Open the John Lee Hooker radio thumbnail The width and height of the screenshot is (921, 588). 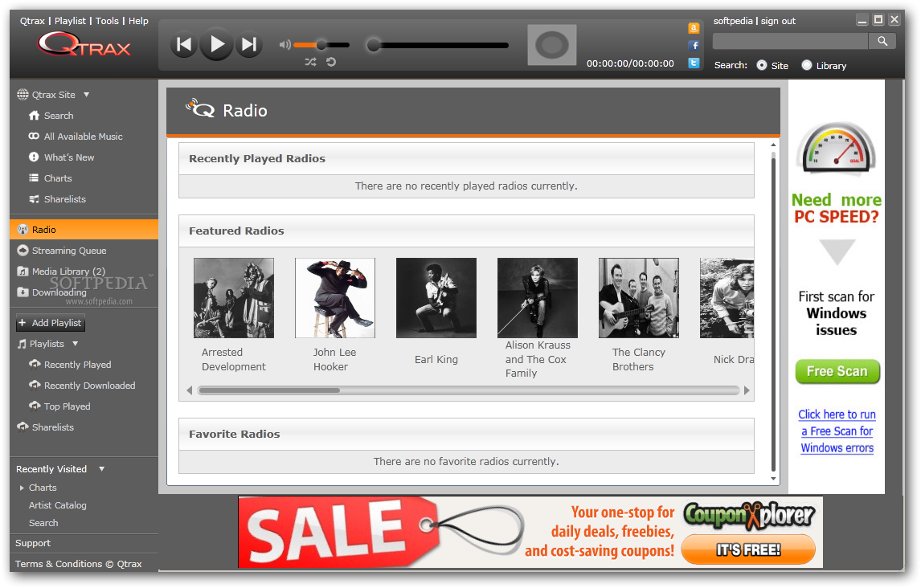click(335, 298)
